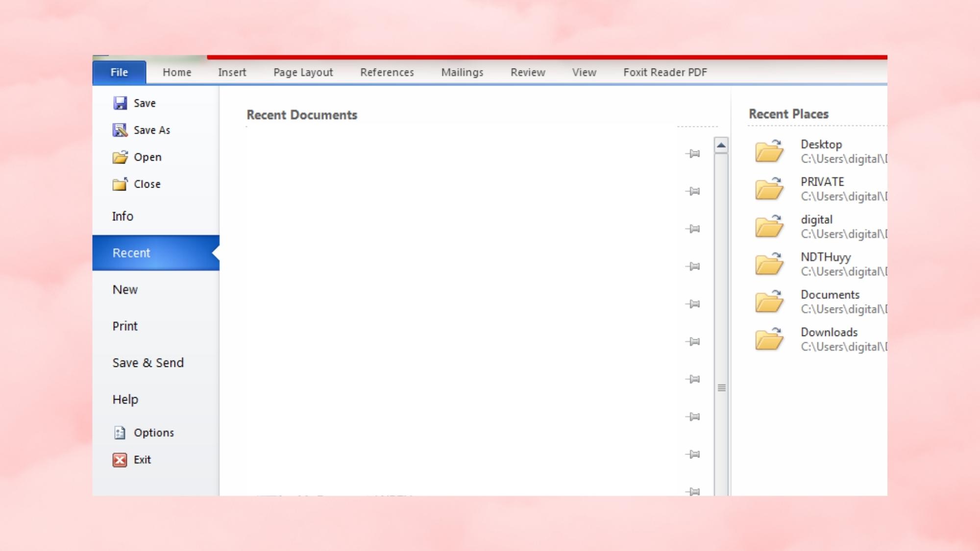Select the References ribbon tab
The width and height of the screenshot is (980, 551).
pos(386,72)
